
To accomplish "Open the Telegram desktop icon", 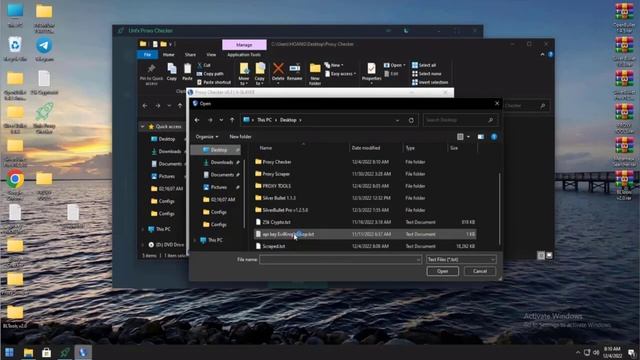I will (44, 49).
